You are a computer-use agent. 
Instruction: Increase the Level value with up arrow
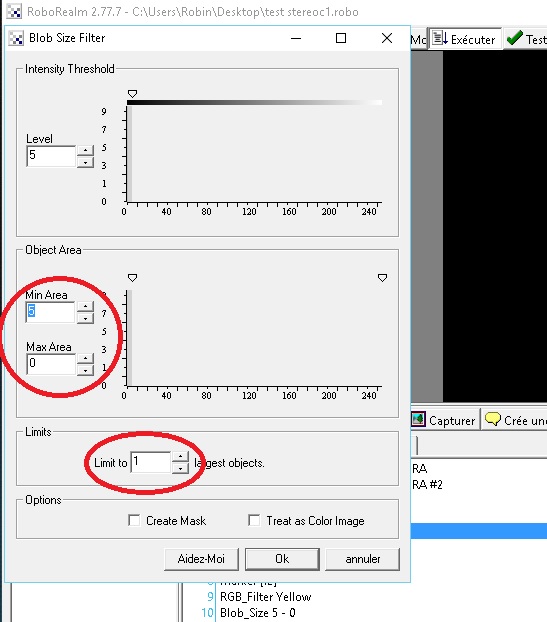[85, 150]
